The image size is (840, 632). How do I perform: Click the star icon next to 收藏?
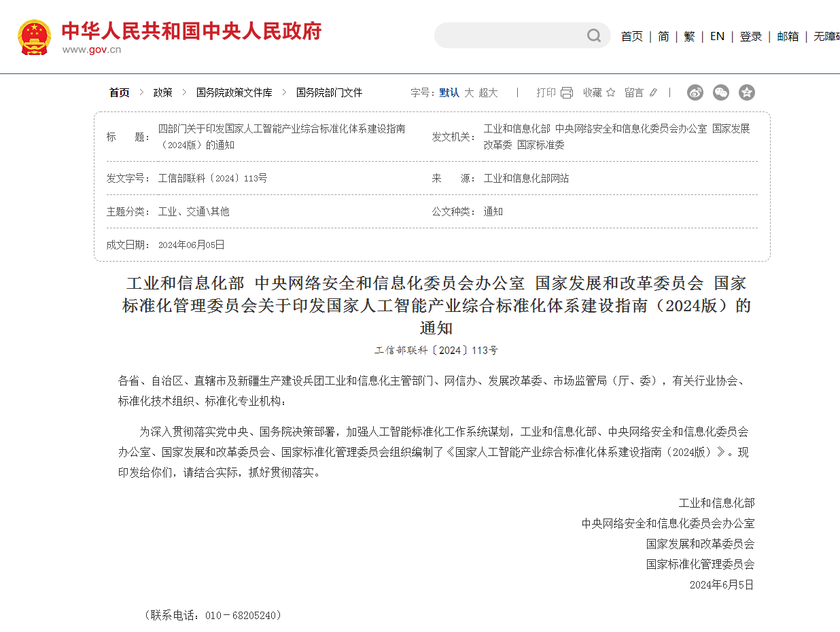coord(610,92)
